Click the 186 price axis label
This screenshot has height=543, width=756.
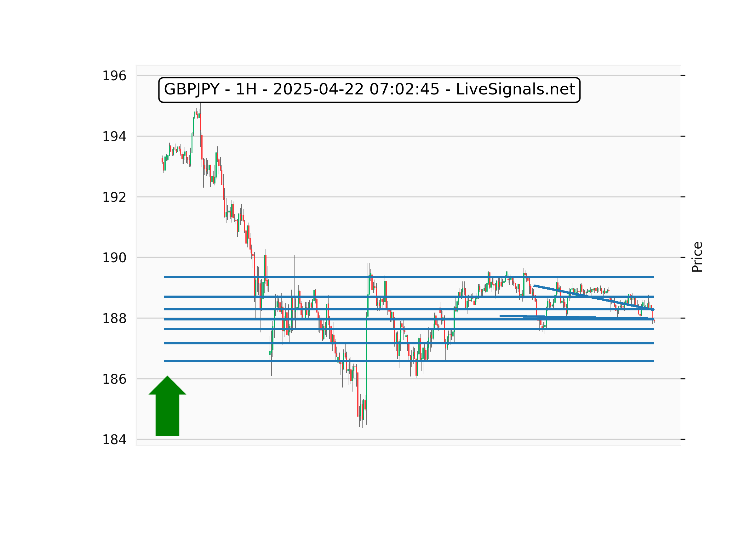coord(114,379)
